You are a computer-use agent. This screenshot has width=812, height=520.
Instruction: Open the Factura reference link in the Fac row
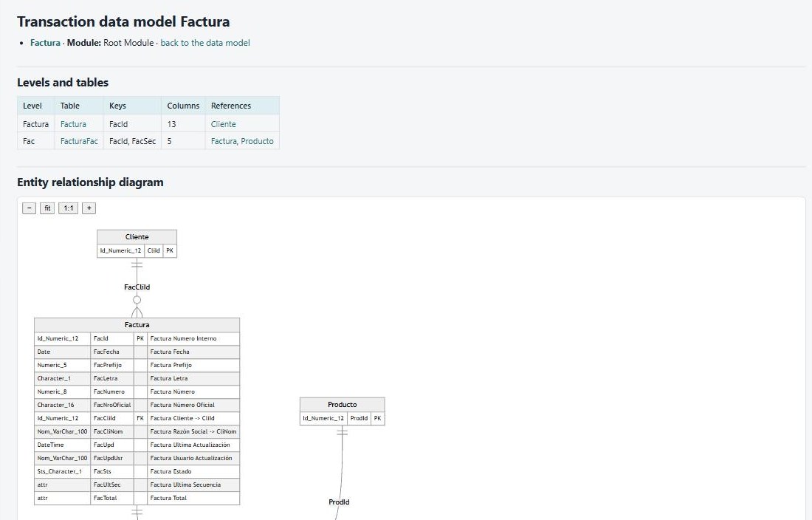[x=223, y=141]
